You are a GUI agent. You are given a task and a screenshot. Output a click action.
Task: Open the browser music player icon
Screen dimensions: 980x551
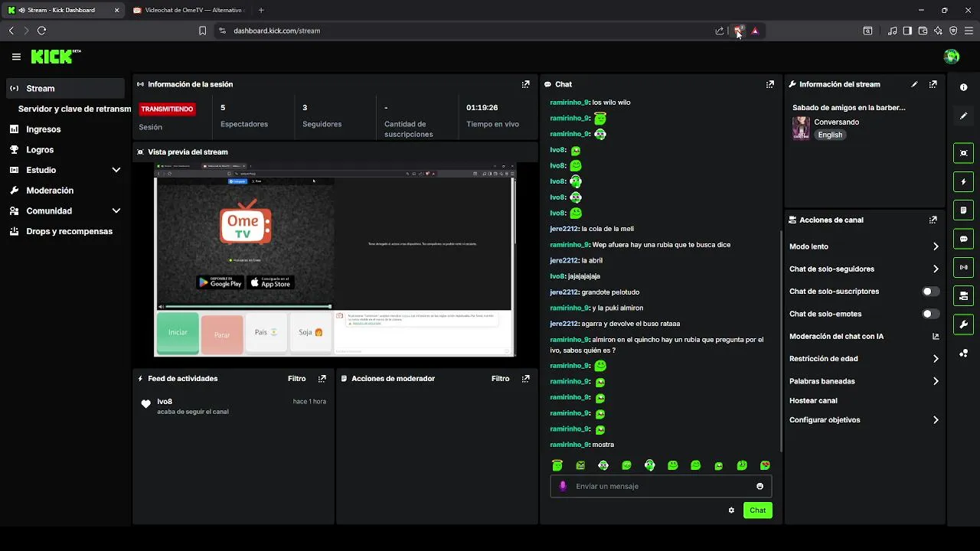[892, 31]
